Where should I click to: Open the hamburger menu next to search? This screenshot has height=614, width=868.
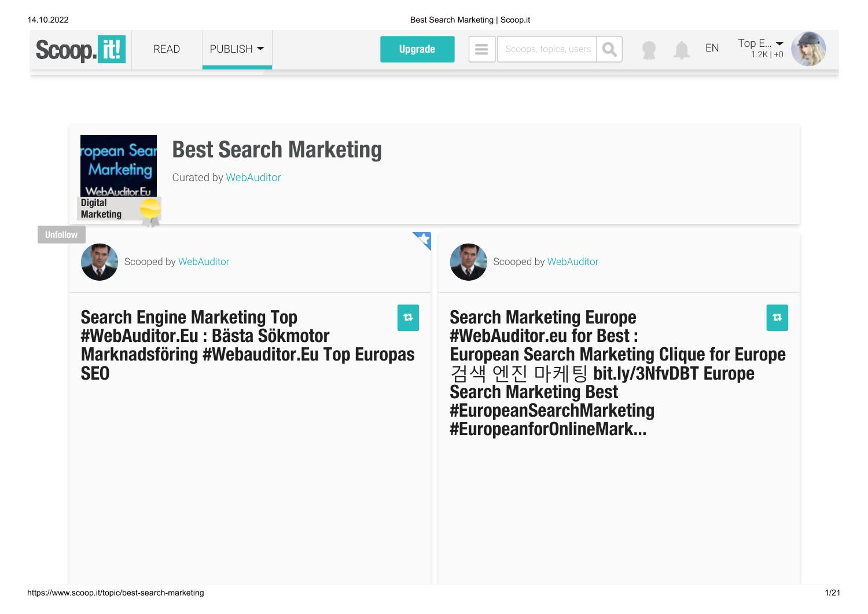[482, 49]
